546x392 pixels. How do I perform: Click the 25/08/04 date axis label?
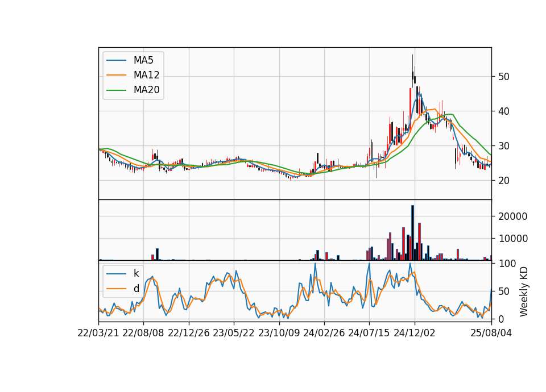coord(491,333)
